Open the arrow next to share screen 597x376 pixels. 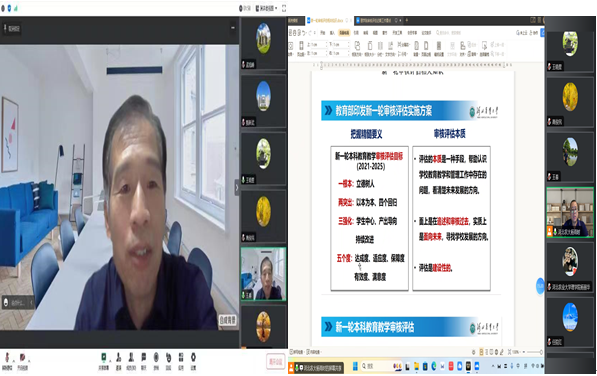point(111,359)
